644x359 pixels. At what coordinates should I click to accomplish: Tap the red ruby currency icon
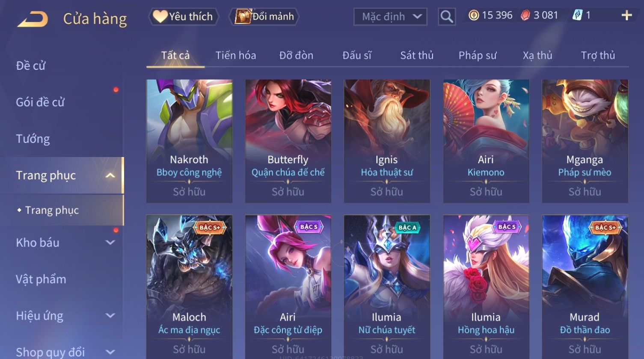(x=525, y=15)
